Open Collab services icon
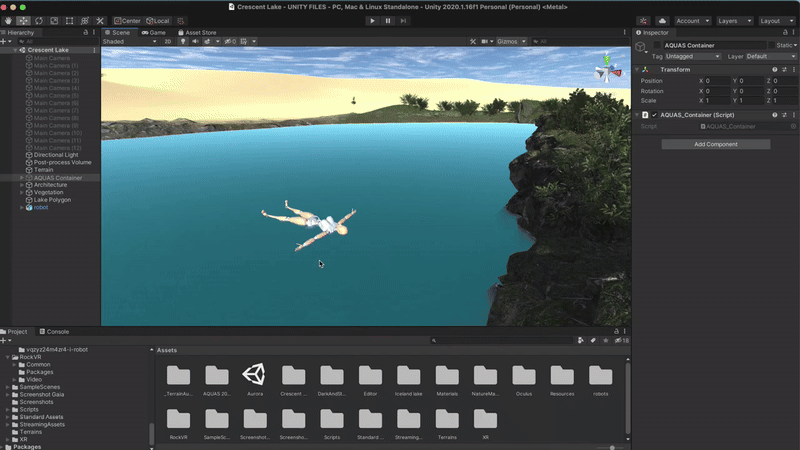800x450 pixels. pyautogui.click(x=643, y=21)
